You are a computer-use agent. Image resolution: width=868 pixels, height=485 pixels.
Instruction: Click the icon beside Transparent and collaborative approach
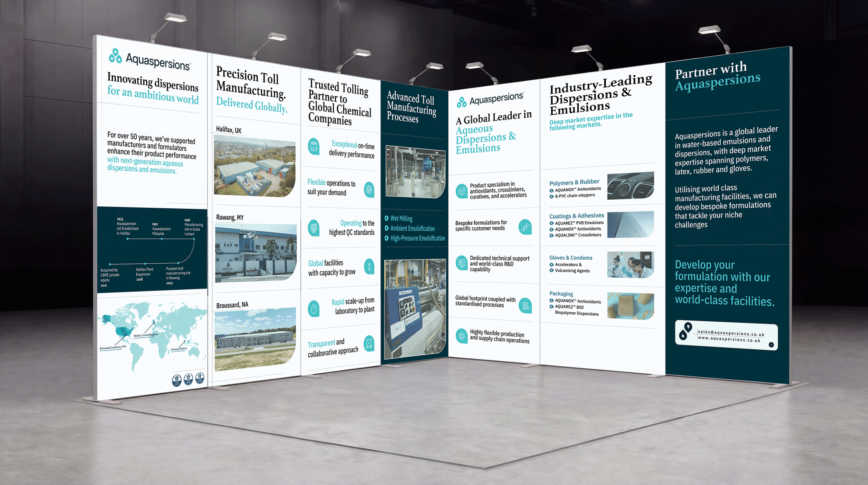click(x=369, y=343)
